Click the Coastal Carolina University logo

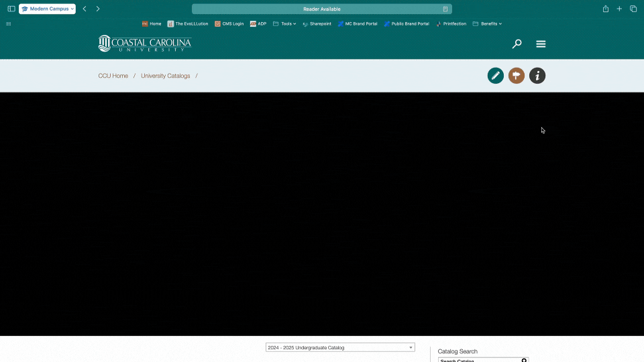click(144, 44)
